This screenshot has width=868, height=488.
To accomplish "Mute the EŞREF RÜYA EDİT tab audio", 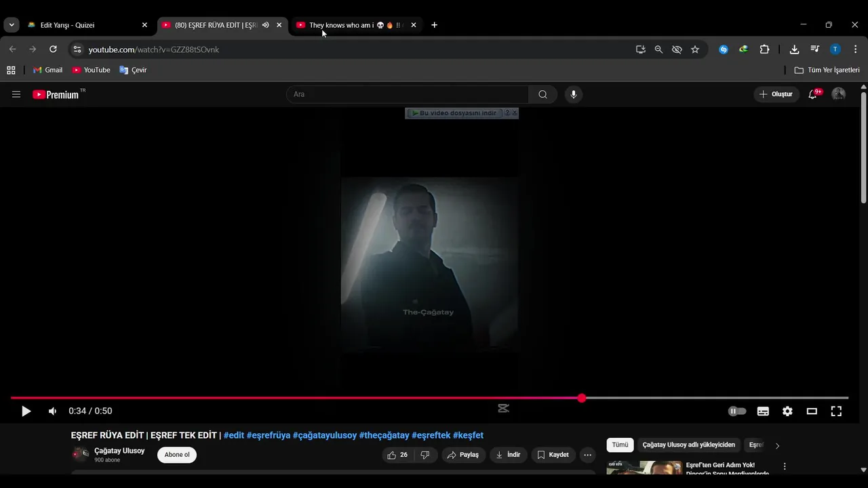I will pyautogui.click(x=266, y=25).
